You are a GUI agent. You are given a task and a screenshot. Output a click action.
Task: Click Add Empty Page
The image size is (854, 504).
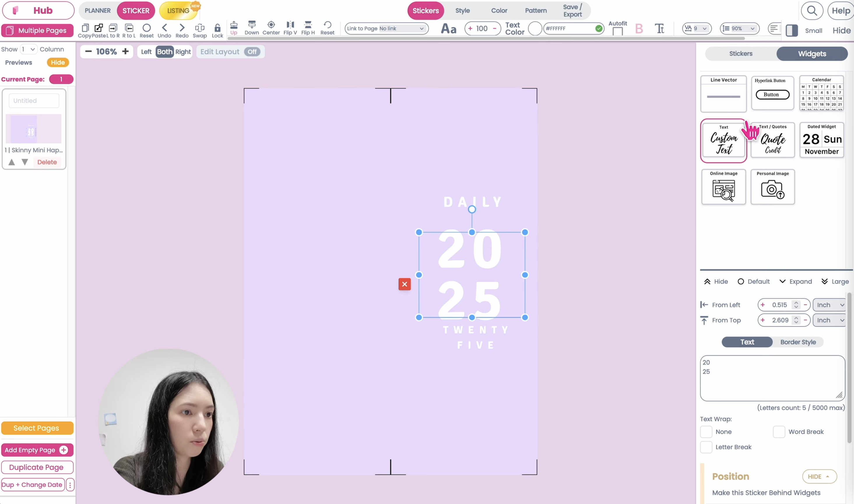point(37,450)
